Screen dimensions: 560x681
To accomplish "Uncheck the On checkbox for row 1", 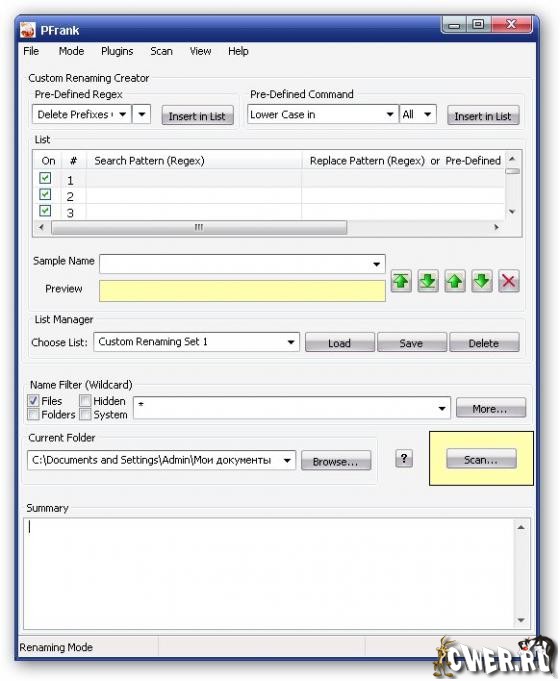I will [x=45, y=178].
